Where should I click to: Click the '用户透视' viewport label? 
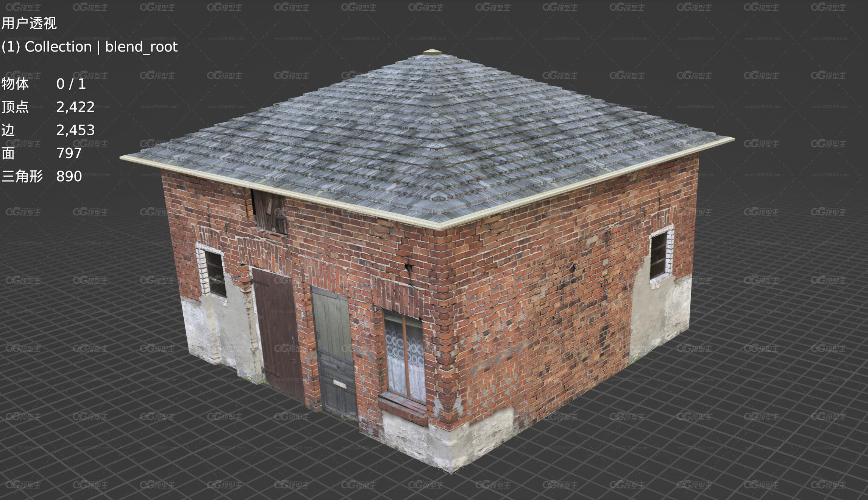(x=29, y=24)
